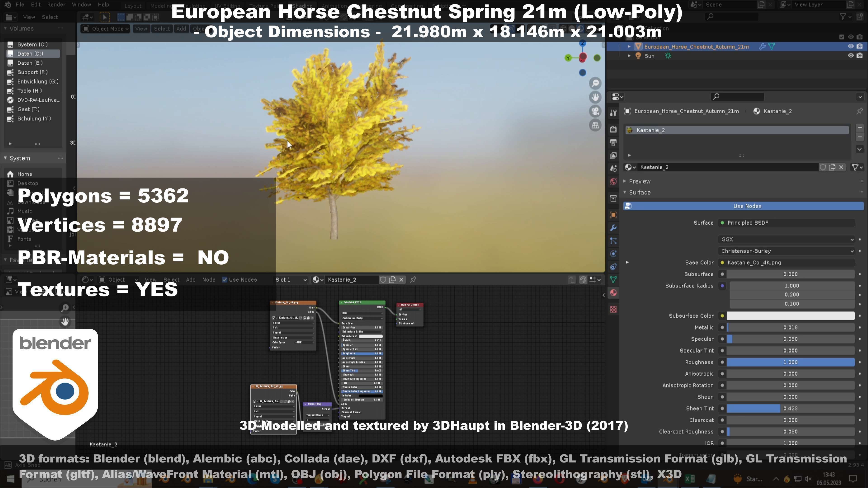Open the Object Mode dropdown

coord(106,29)
